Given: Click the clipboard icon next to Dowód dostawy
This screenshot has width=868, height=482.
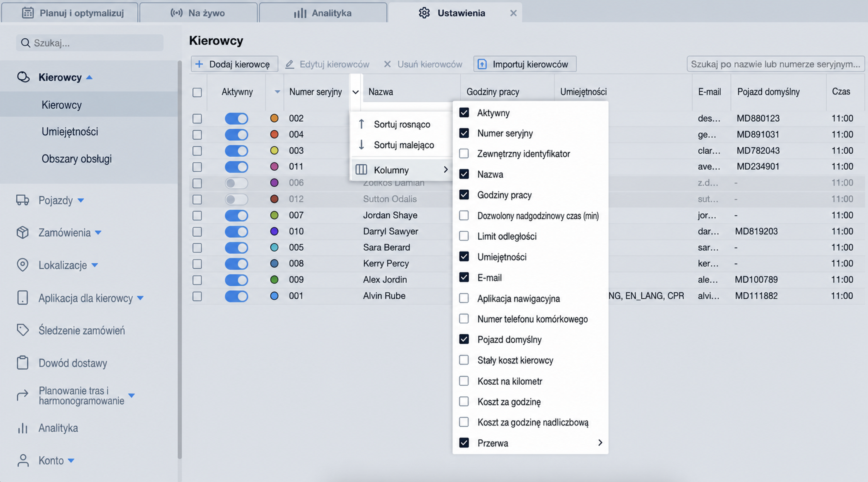Looking at the screenshot, I should pos(22,363).
